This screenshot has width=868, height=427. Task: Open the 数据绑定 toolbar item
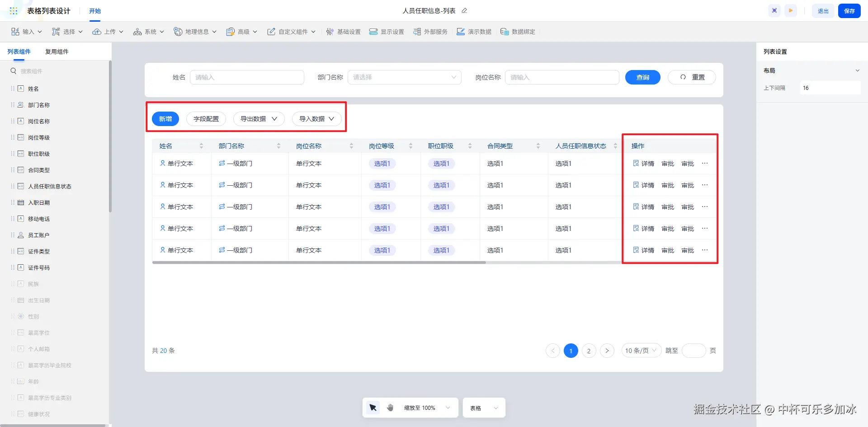point(518,32)
